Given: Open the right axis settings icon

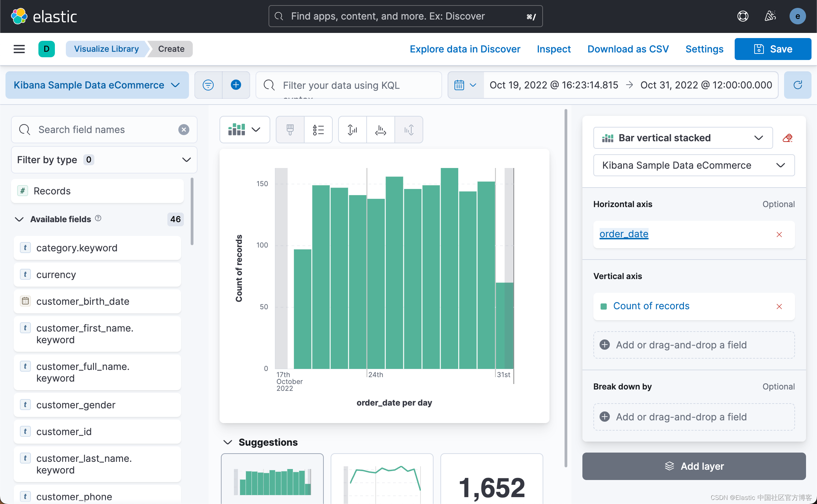Looking at the screenshot, I should 408,130.
